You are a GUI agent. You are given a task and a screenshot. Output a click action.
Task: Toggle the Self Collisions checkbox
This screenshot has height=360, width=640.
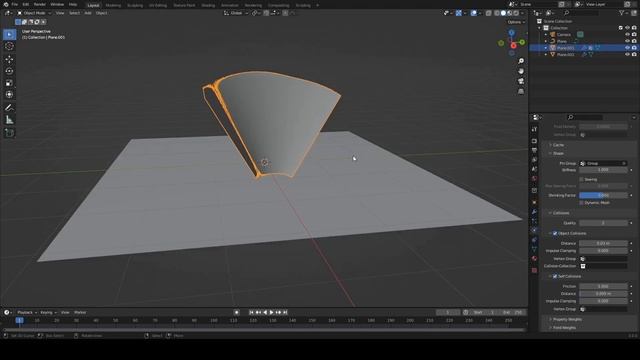click(x=555, y=276)
